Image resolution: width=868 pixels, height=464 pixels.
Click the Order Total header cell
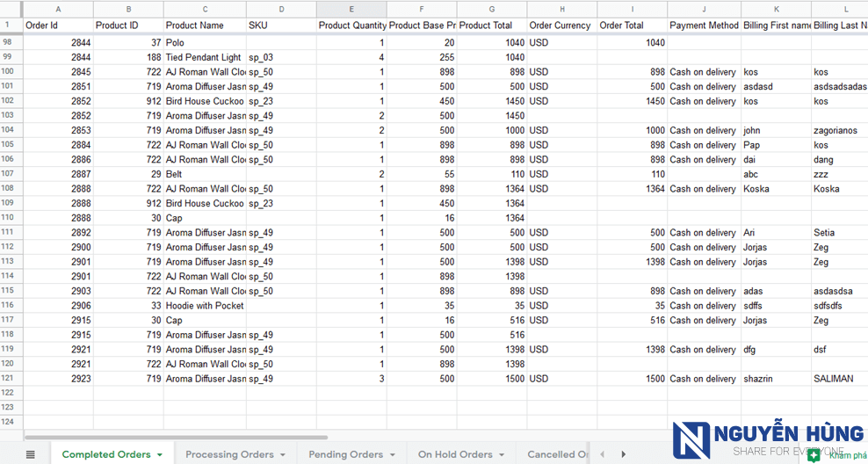[x=633, y=25]
